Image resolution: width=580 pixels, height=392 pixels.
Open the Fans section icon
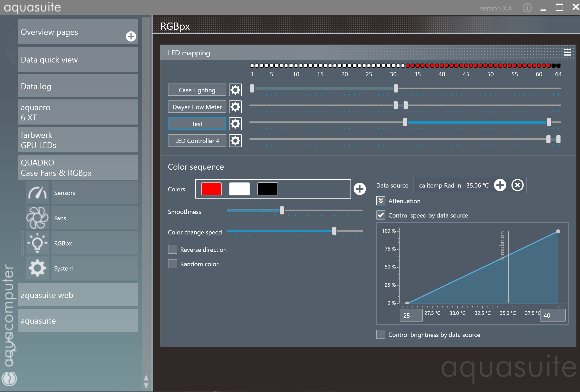tap(37, 218)
